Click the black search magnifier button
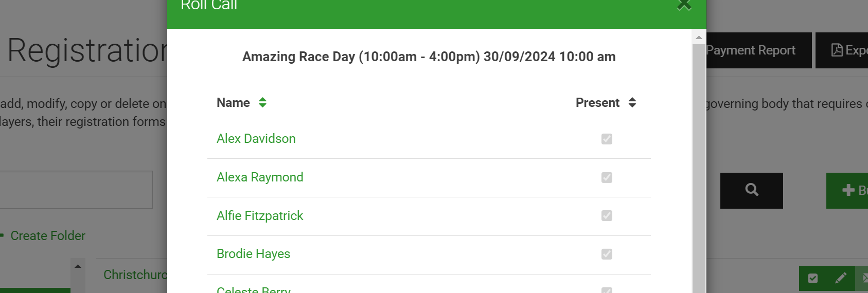Viewport: 868px width, 293px height. click(752, 190)
